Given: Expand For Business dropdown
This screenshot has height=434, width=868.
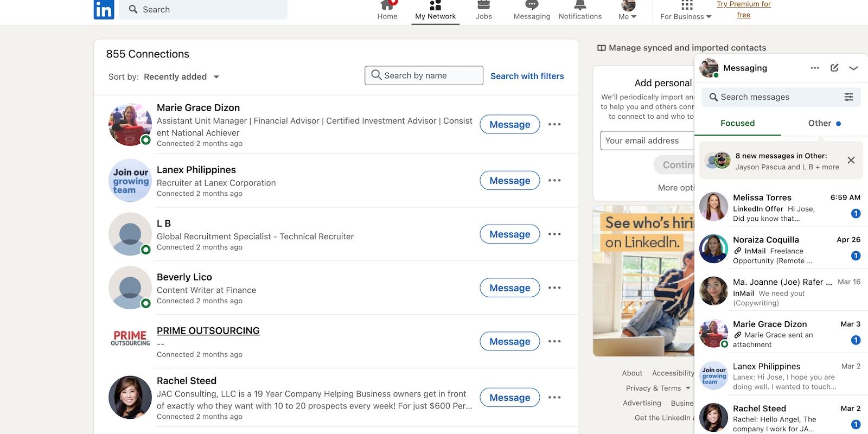Looking at the screenshot, I should (686, 17).
